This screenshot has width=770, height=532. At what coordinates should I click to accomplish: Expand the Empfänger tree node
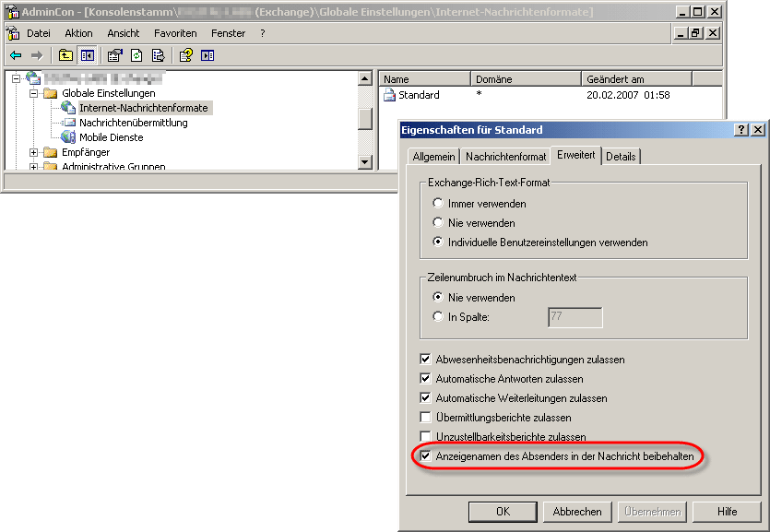click(x=34, y=152)
